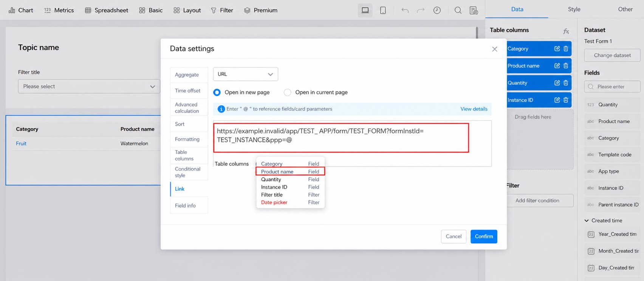Click the search magnifier in the toolbar
The width and height of the screenshot is (644, 281).
458,10
